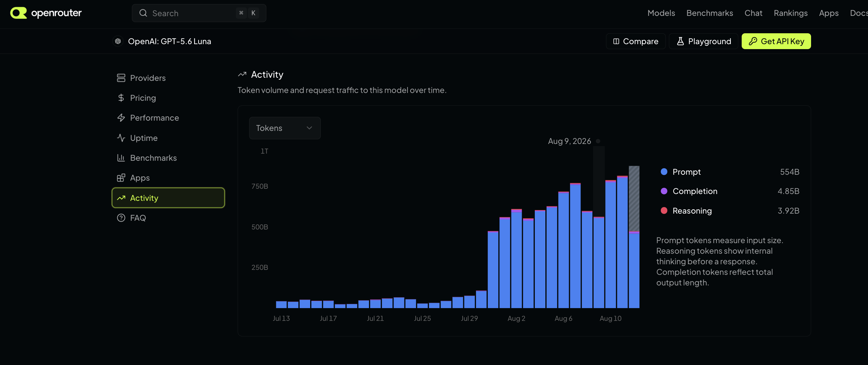
Task: Expand the Tokens metric dropdown
Action: (x=285, y=128)
